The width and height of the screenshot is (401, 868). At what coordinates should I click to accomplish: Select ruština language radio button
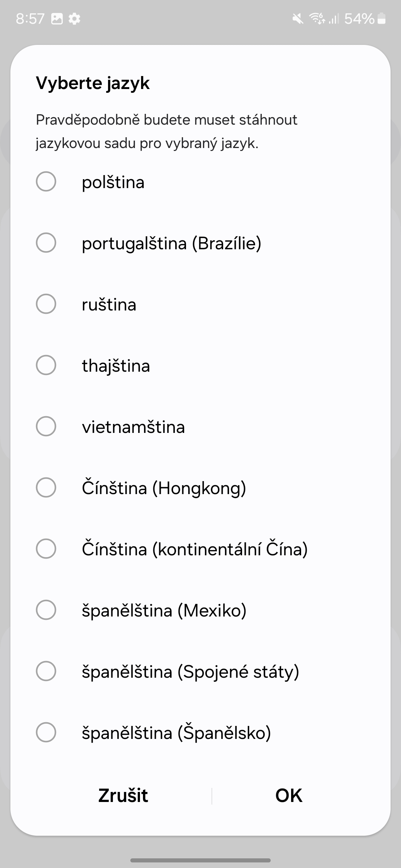pyautogui.click(x=46, y=304)
